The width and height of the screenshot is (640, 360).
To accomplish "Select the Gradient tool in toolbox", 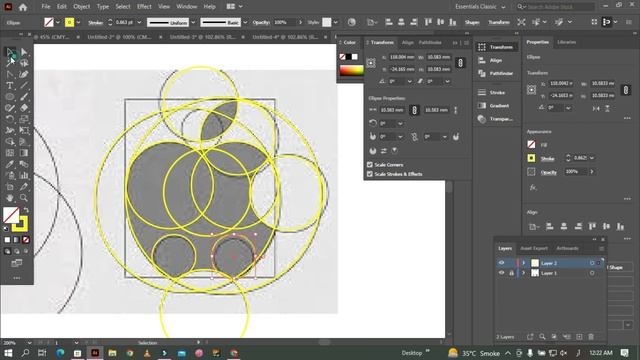I will click(24, 153).
